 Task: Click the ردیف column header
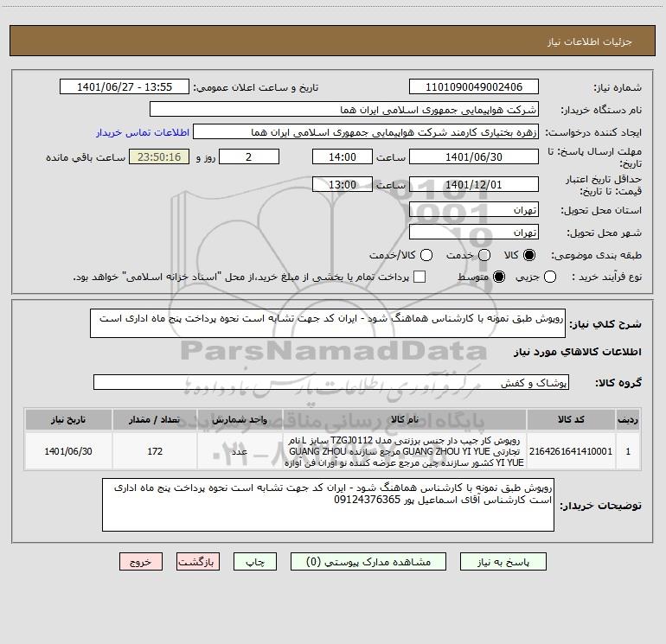pos(628,419)
